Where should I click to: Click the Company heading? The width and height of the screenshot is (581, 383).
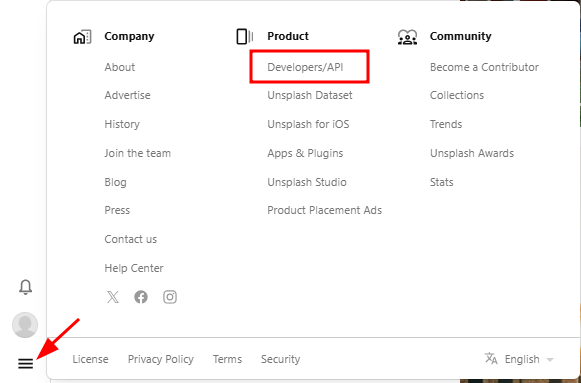coord(129,36)
